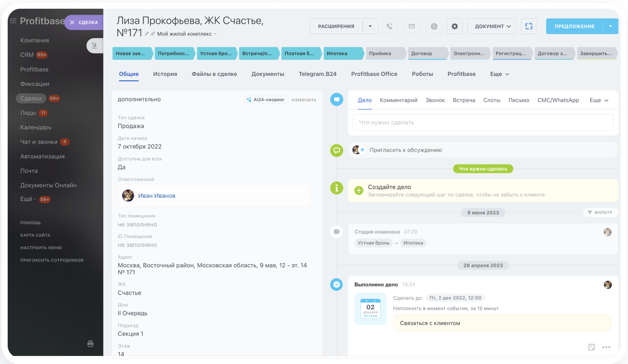Click the phone call icon in header
This screenshot has width=628, height=364.
[x=389, y=26]
